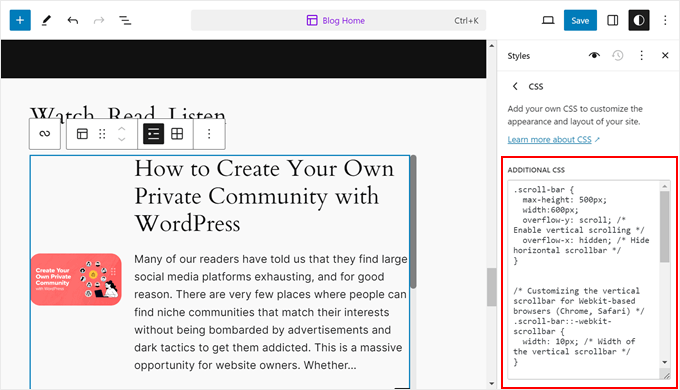Screen dimensions: 680x390
Task: Grab the CSS textarea resize handle
Action: click(x=666, y=375)
